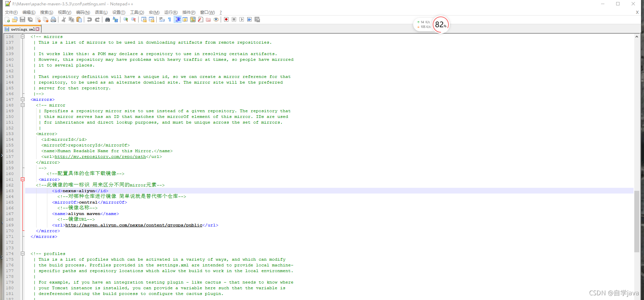This screenshot has height=300, width=644.
Task: Paste using the clipboard icon
Action: point(79,19)
